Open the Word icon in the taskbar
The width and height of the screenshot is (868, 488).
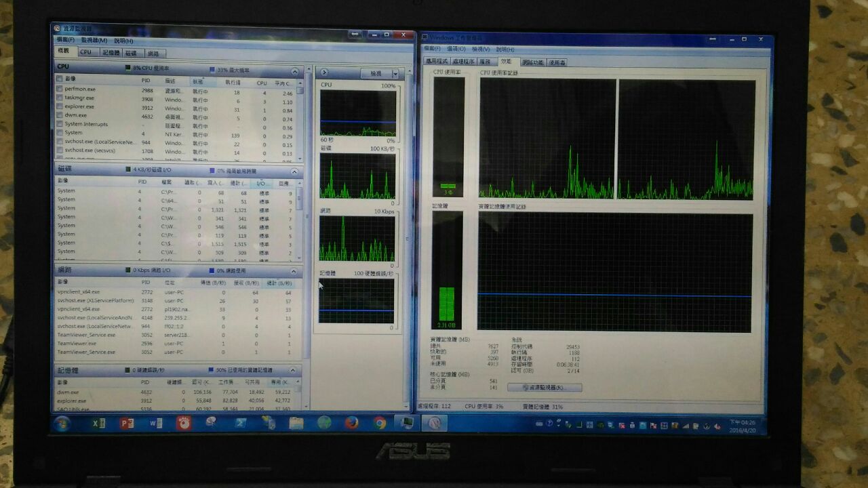click(x=155, y=423)
